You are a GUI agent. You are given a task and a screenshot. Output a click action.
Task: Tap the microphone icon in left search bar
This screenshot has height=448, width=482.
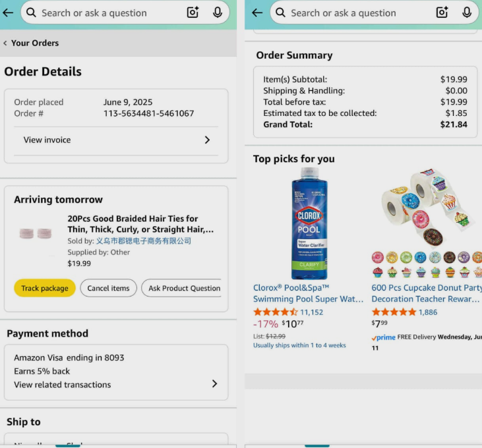tap(218, 13)
